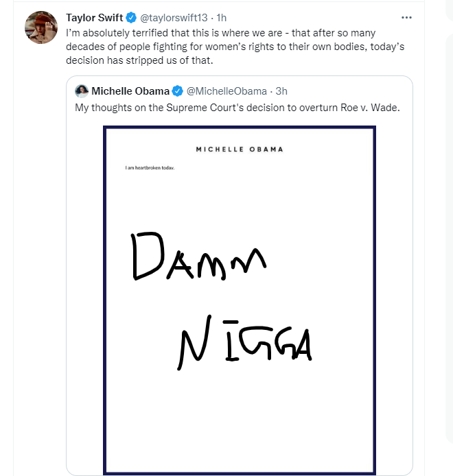The width and height of the screenshot is (453, 476).
Task: Open the Taylor Swift display name link
Action: (x=95, y=18)
